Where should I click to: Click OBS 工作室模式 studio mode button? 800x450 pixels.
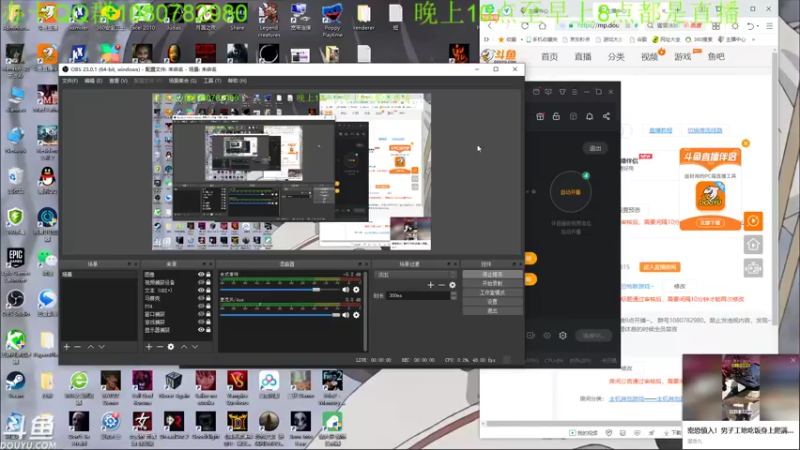tap(492, 293)
